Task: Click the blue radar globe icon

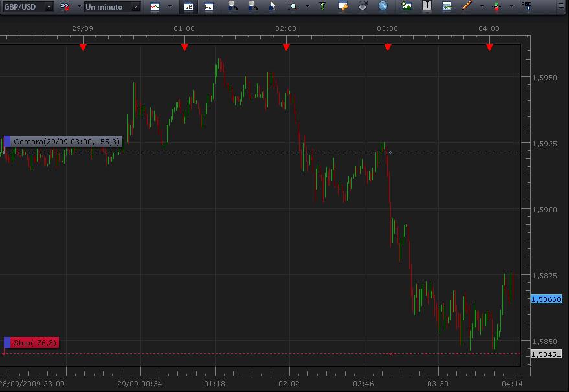Action: [x=383, y=6]
